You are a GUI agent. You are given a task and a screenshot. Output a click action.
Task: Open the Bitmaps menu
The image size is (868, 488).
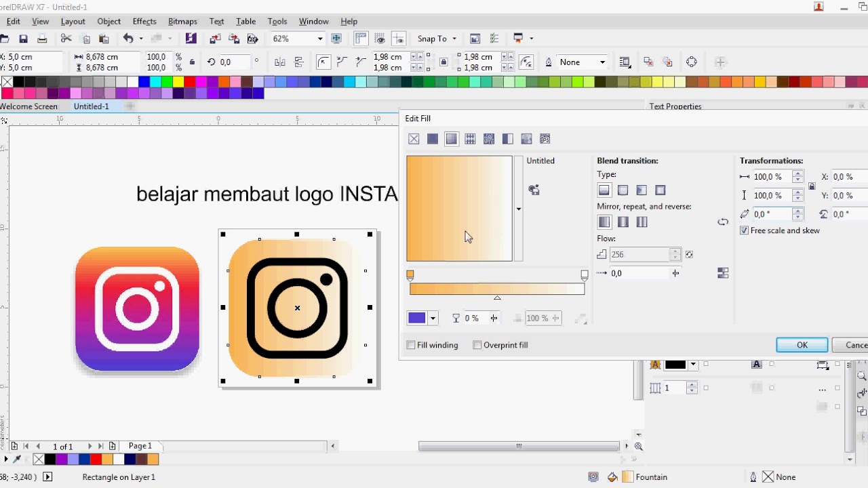pos(182,22)
